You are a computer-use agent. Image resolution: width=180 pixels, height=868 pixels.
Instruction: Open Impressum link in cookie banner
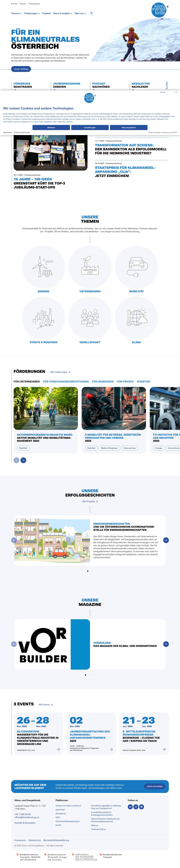7,132
